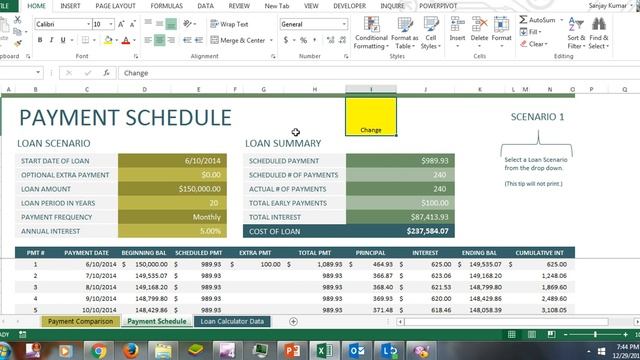Open the Orientation text angle menu

point(189,24)
